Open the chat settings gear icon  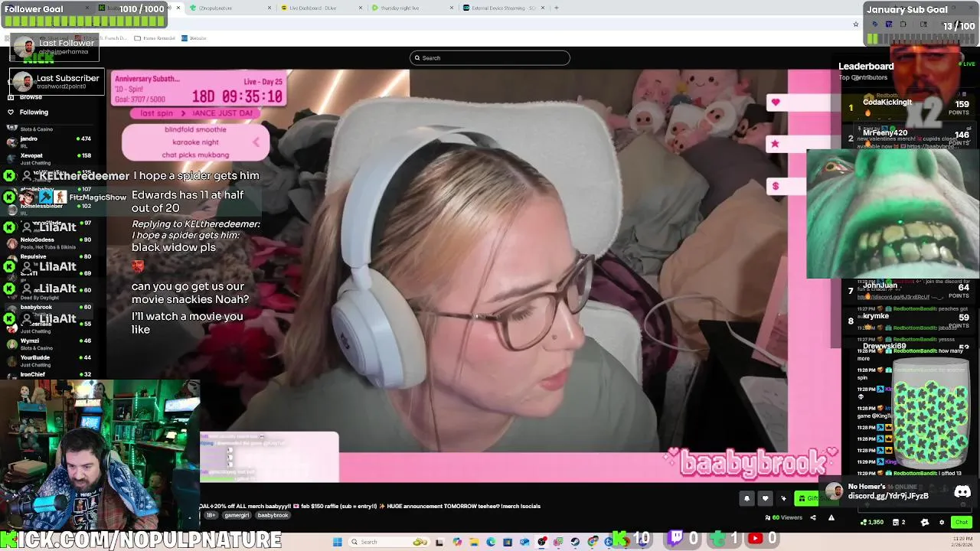942,523
